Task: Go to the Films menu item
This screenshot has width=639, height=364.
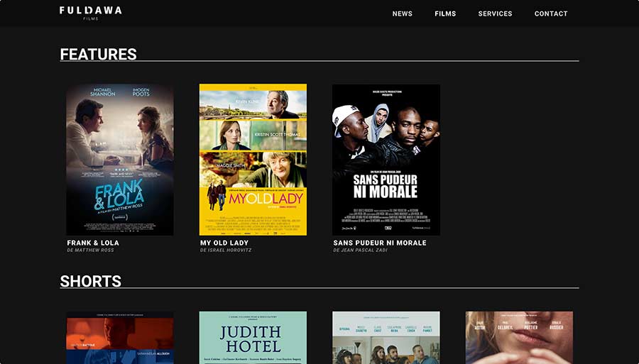Action: (x=445, y=13)
